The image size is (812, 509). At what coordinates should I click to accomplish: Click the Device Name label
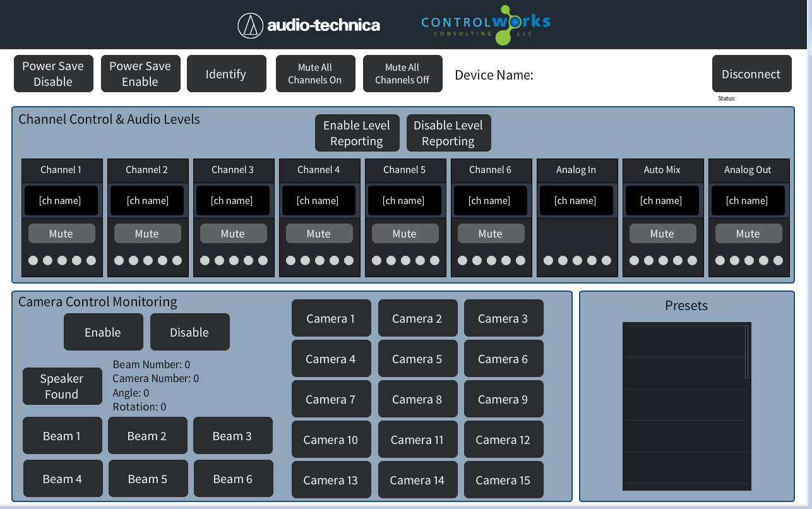coord(494,75)
